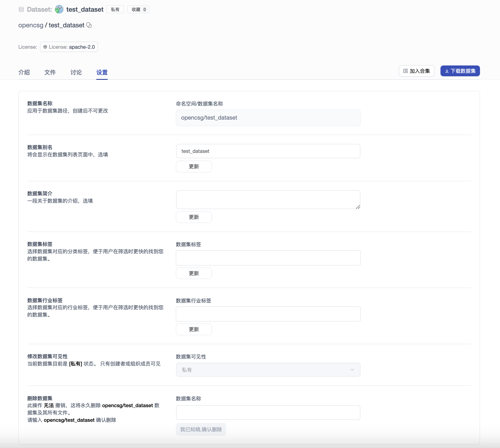500x448 pixels.
Task: Click the deletion confirmation name input
Action: point(268,412)
